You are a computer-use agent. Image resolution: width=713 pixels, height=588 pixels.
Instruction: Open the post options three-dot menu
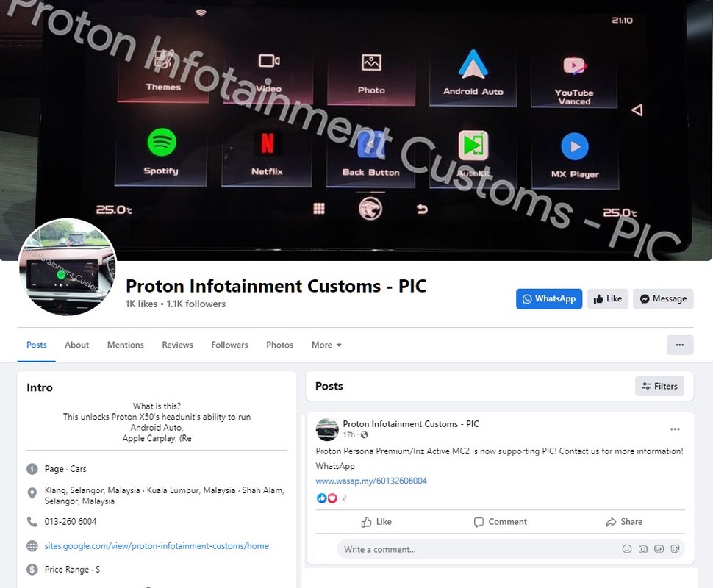(675, 429)
